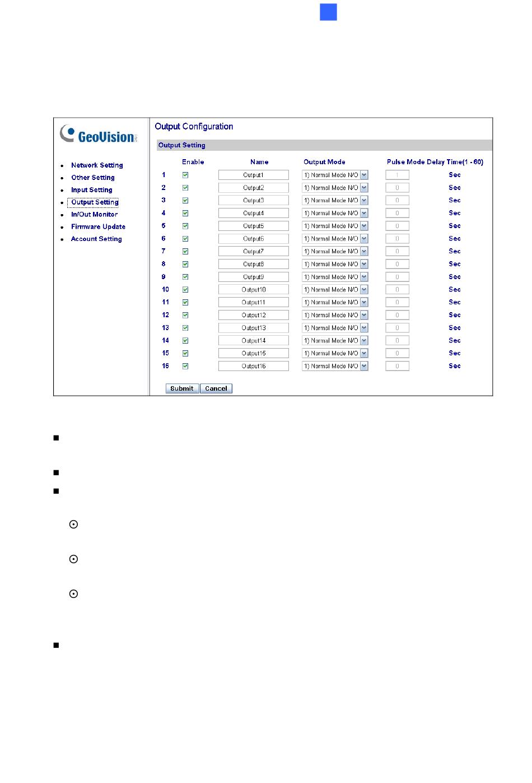Edit the Output5 name field
532x783 pixels.
[254, 226]
